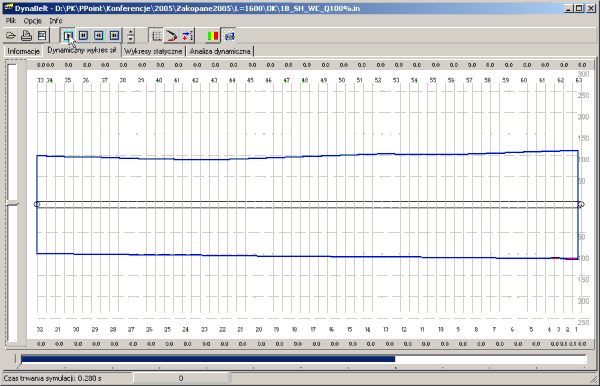Open the Info menu
The image size is (600, 386).
pos(56,21)
